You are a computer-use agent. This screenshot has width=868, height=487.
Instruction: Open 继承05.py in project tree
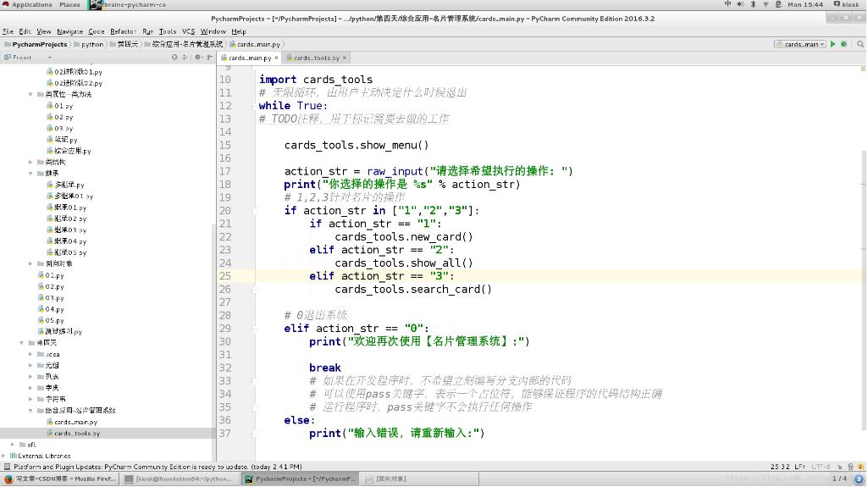click(x=66, y=252)
